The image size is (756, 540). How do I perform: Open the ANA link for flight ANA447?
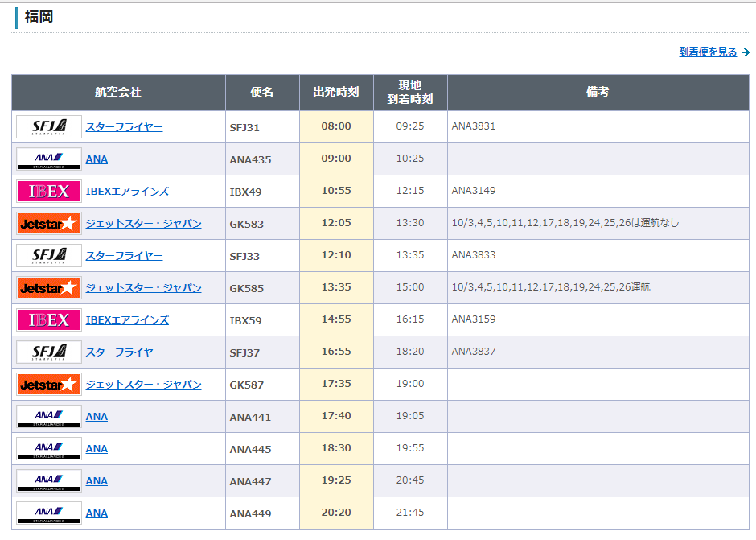97,481
